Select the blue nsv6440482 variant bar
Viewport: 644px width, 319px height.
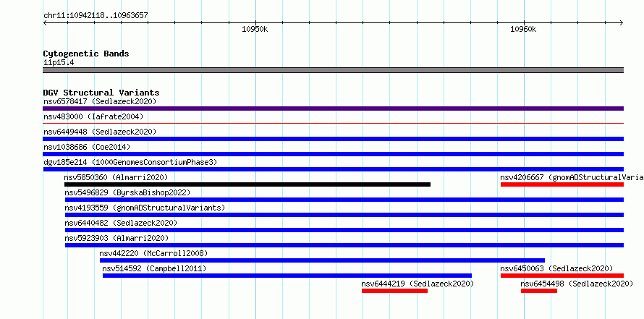pos(344,230)
